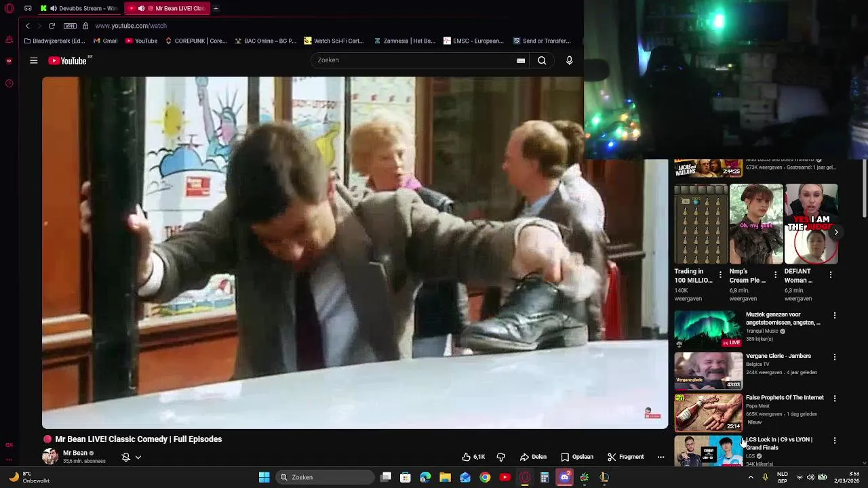Screen dimensions: 868x488
Task: Open the YouTube app taskbar icon
Action: 505,477
